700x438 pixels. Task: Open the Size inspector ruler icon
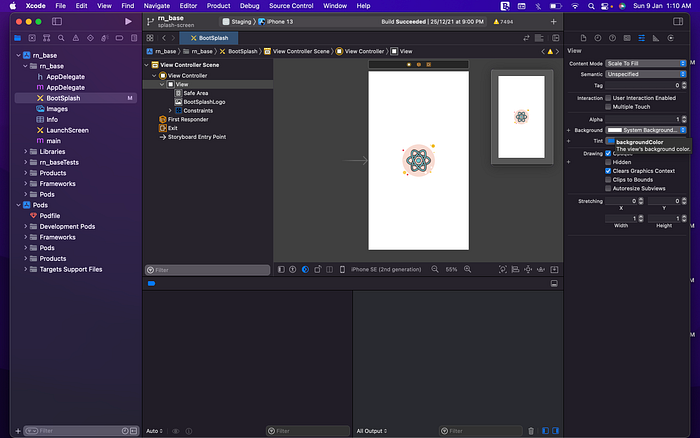pos(656,38)
